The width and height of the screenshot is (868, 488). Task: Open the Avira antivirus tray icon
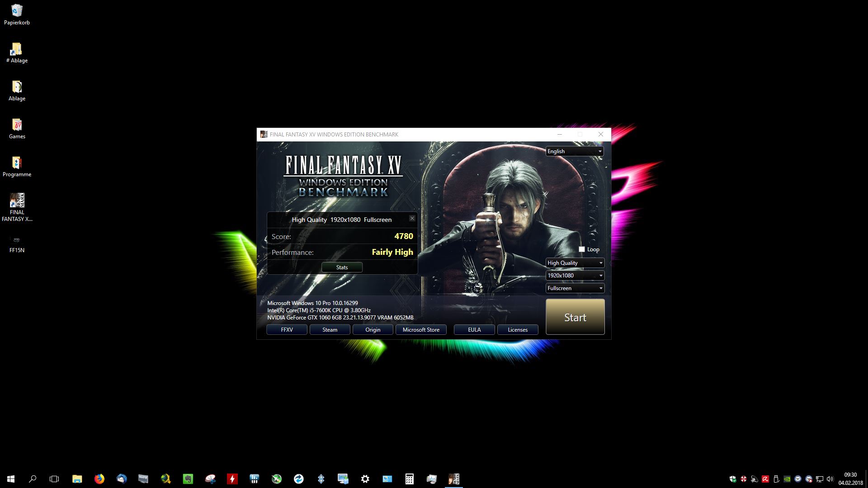click(765, 479)
